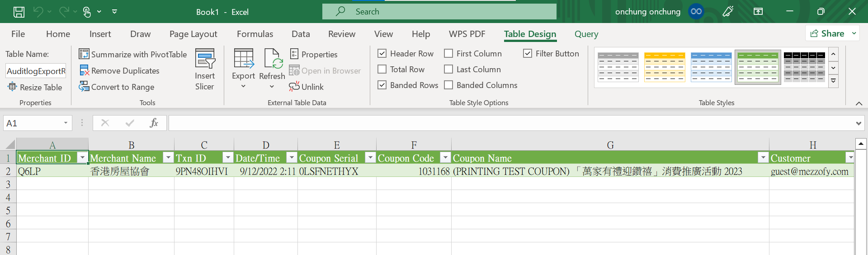Open Txn ID filter dropdown
The image size is (868, 255).
point(228,158)
